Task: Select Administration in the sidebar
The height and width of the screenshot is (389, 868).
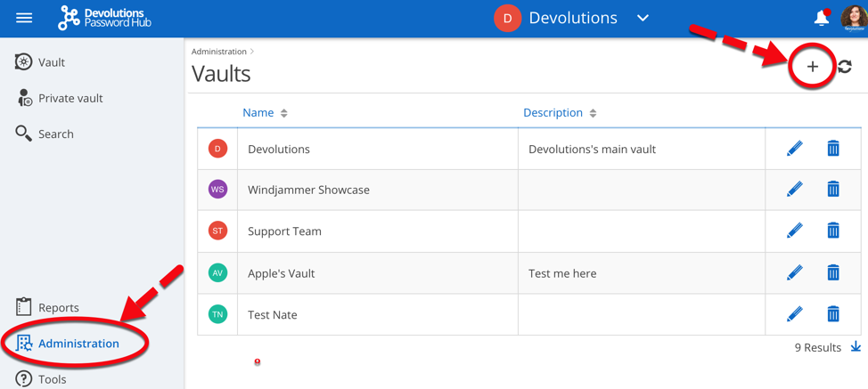Action: 78,343
